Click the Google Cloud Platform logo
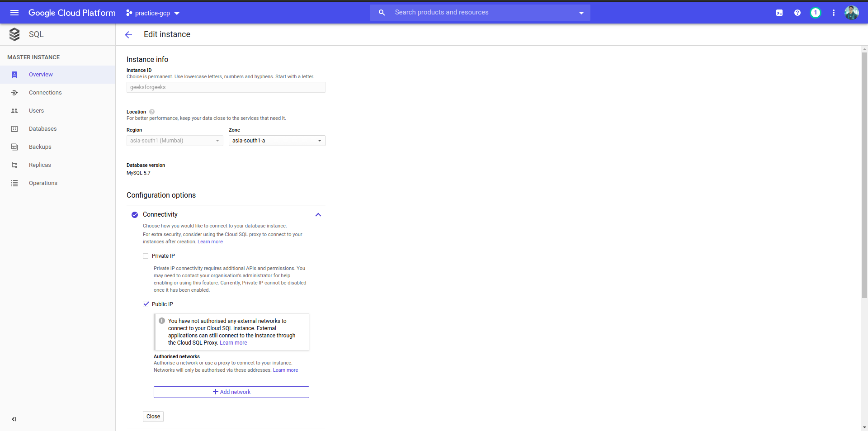Image resolution: width=868 pixels, height=431 pixels. (x=72, y=13)
